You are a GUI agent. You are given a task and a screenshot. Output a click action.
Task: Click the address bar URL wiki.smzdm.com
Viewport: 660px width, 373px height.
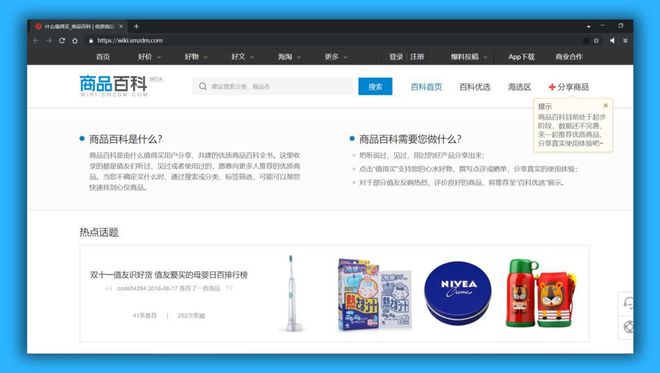point(130,40)
